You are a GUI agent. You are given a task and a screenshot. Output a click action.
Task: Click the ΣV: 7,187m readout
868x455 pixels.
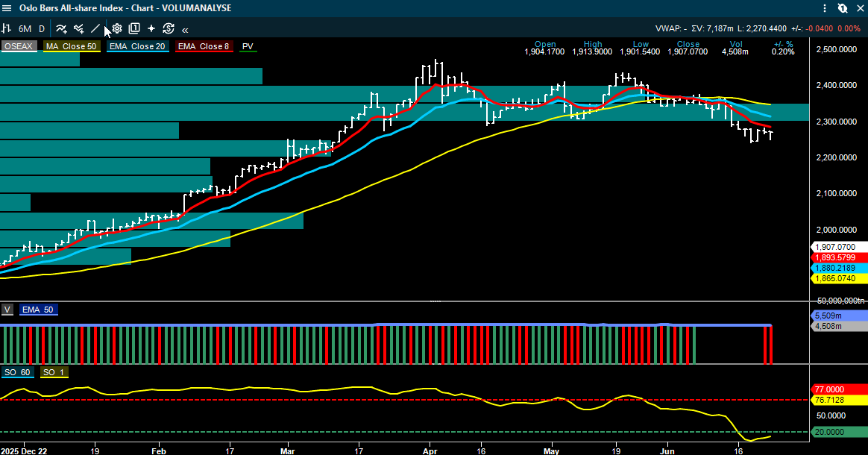tap(712, 29)
